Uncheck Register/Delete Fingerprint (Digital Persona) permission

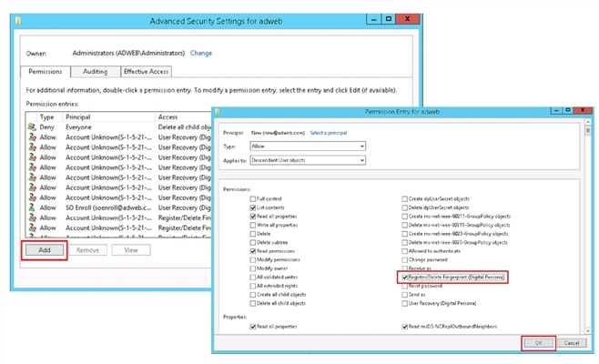(403, 276)
